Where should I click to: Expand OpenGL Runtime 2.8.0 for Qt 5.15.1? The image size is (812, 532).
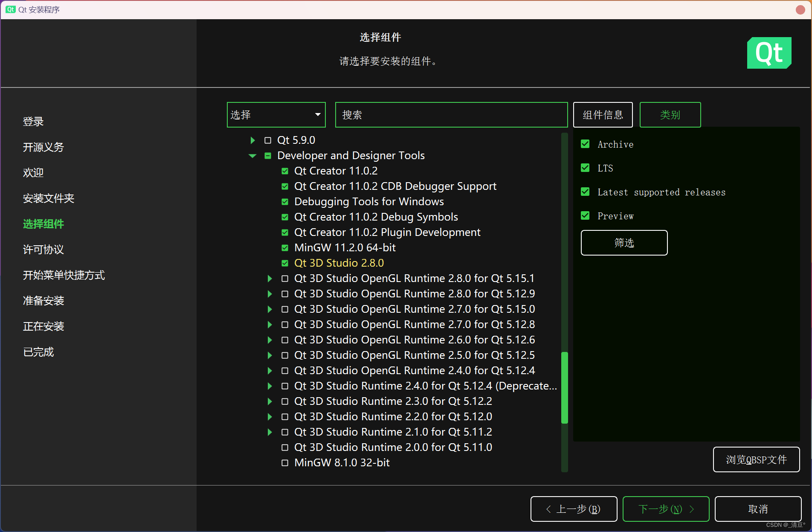[270, 279]
